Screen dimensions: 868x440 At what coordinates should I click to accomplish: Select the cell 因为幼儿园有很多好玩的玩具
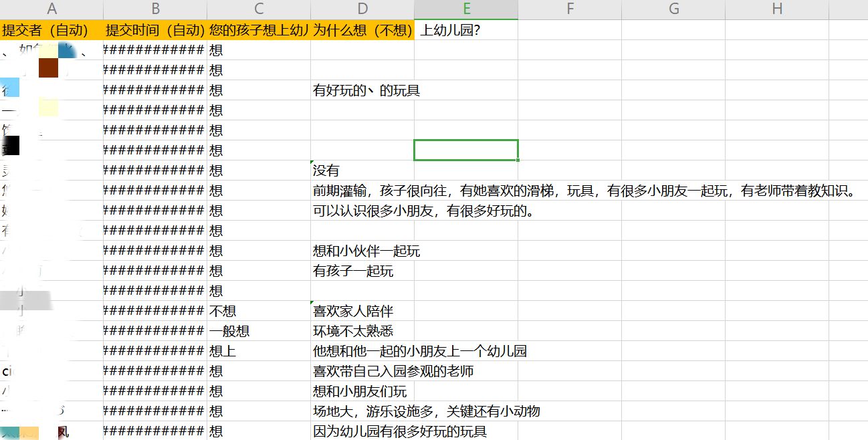[399, 431]
